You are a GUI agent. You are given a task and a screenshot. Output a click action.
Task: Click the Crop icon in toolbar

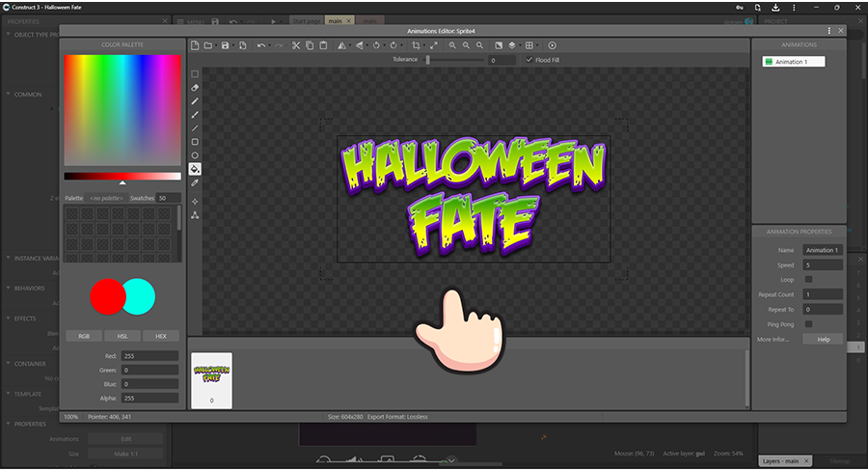point(416,45)
